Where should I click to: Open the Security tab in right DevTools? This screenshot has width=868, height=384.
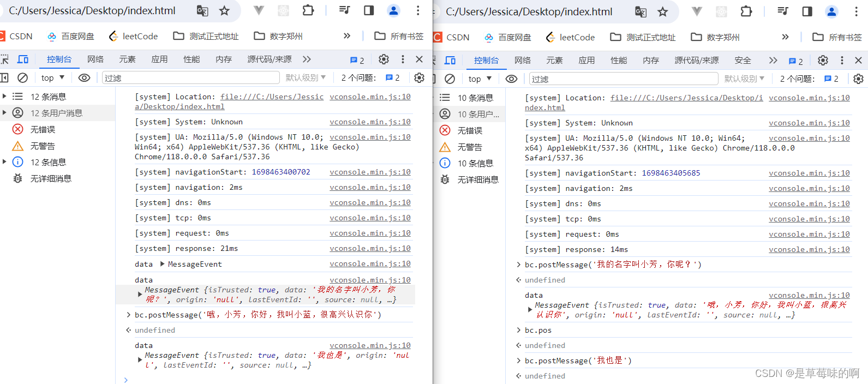743,61
